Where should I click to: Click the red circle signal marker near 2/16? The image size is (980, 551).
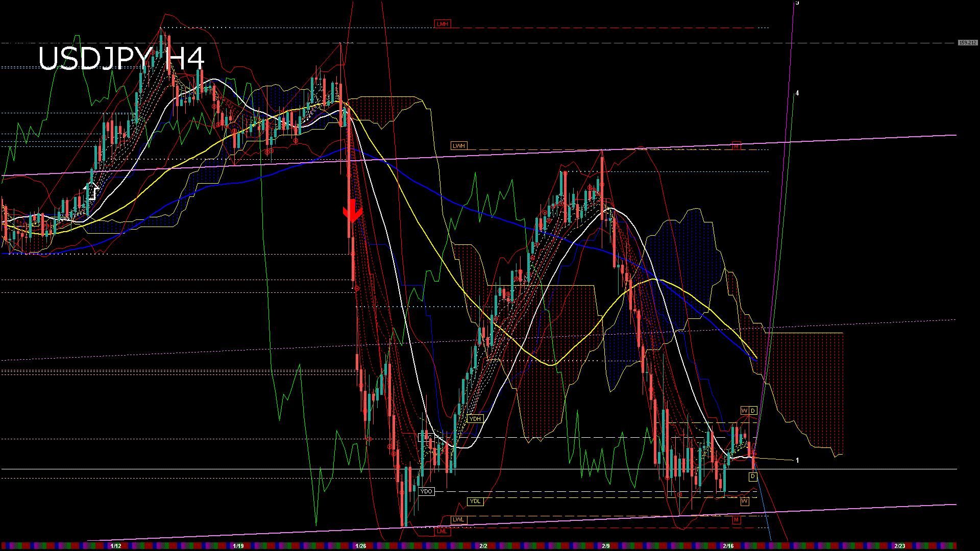point(679,494)
